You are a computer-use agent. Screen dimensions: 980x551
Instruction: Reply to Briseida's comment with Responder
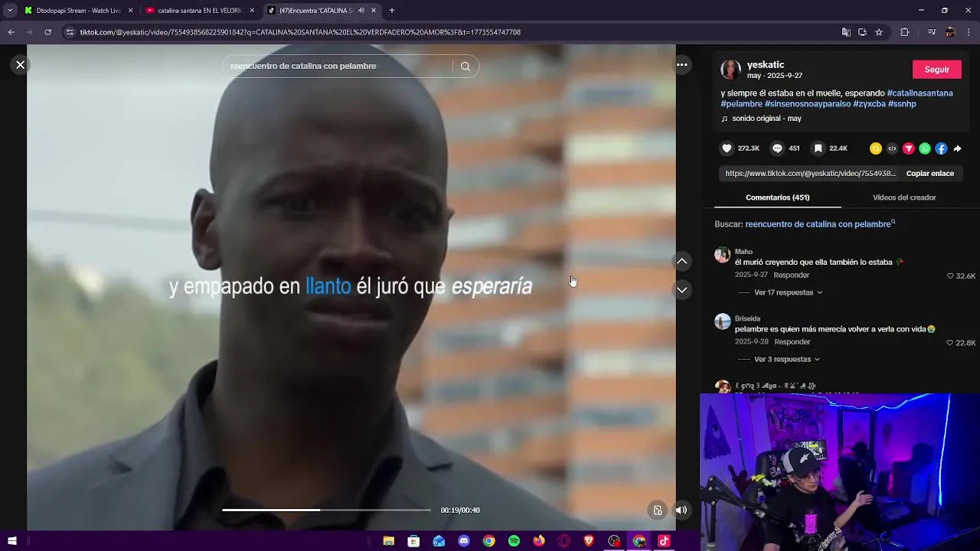792,342
